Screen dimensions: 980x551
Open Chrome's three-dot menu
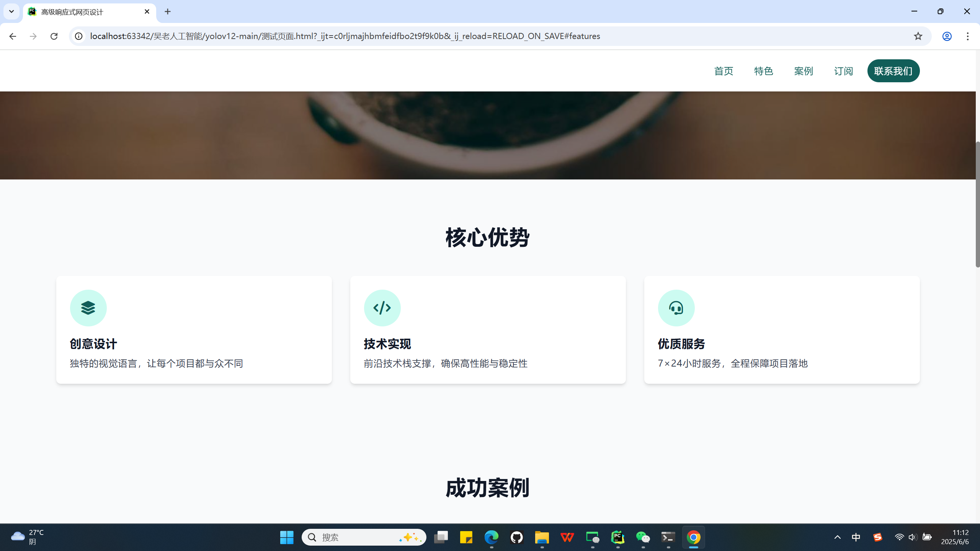(967, 36)
